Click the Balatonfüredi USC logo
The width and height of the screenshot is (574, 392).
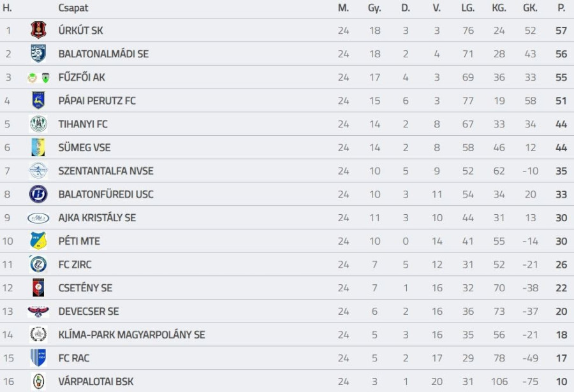[38, 194]
